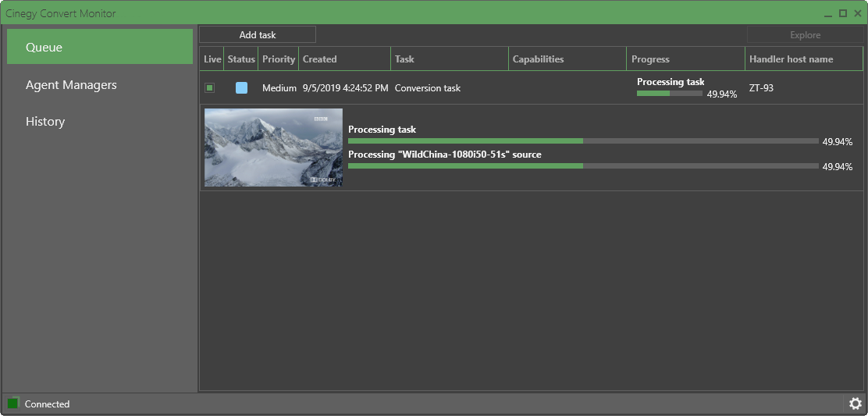Sort by the Status column header
The image size is (868, 416).
(x=240, y=59)
